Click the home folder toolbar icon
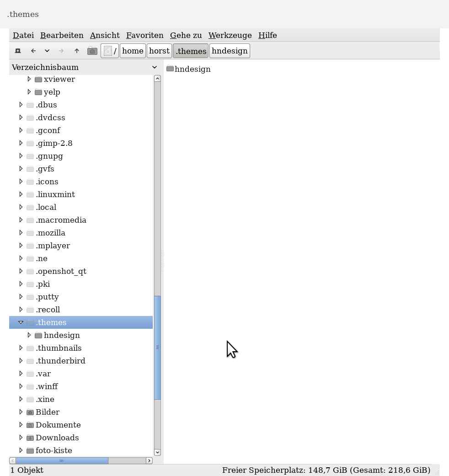 pyautogui.click(x=92, y=51)
